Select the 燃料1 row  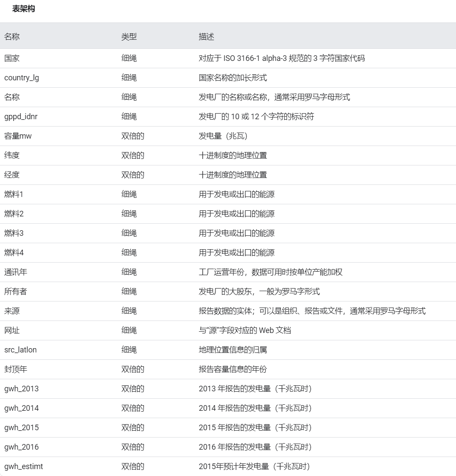point(14,194)
